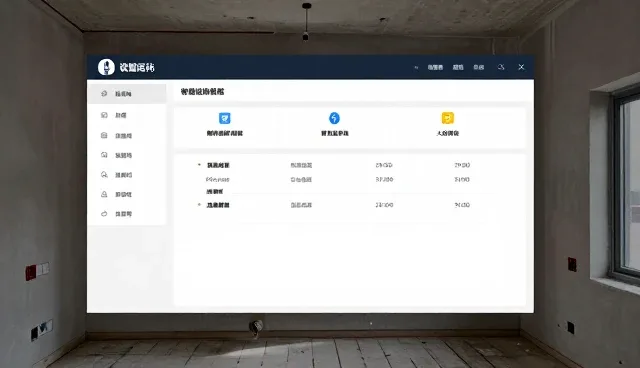Open the sidebar item with the bell-shaped icon

tap(127, 194)
